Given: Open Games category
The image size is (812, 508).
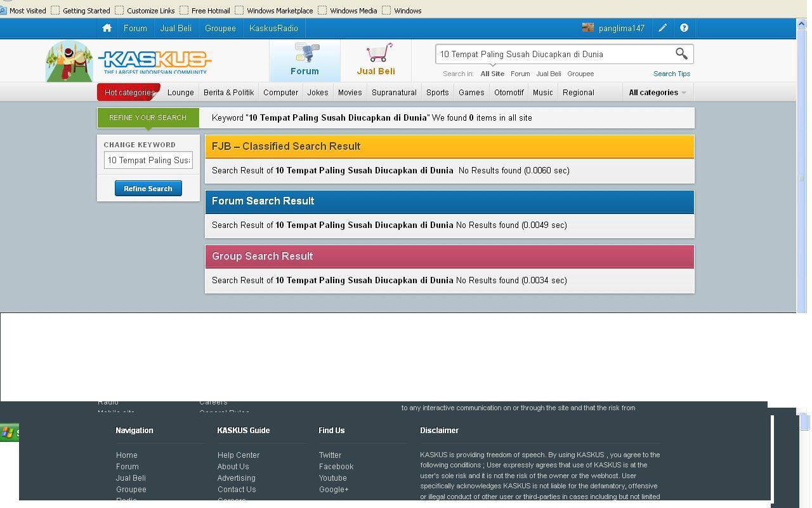Looking at the screenshot, I should [x=471, y=92].
